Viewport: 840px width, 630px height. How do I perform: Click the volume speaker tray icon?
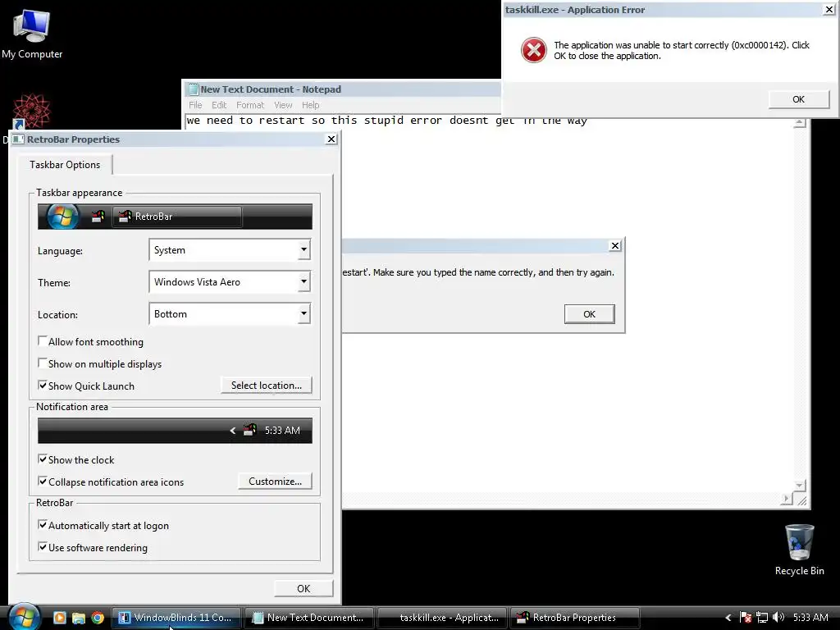[x=778, y=618]
